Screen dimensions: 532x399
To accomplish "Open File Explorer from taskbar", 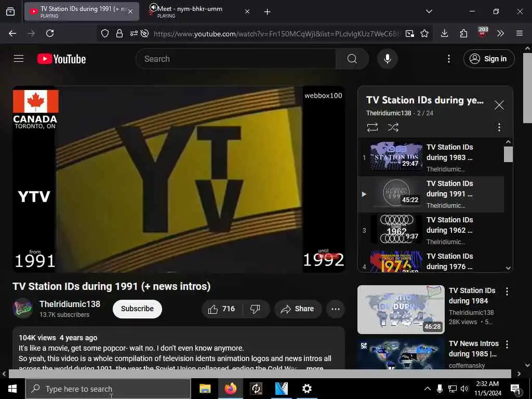I will pyautogui.click(x=205, y=389).
